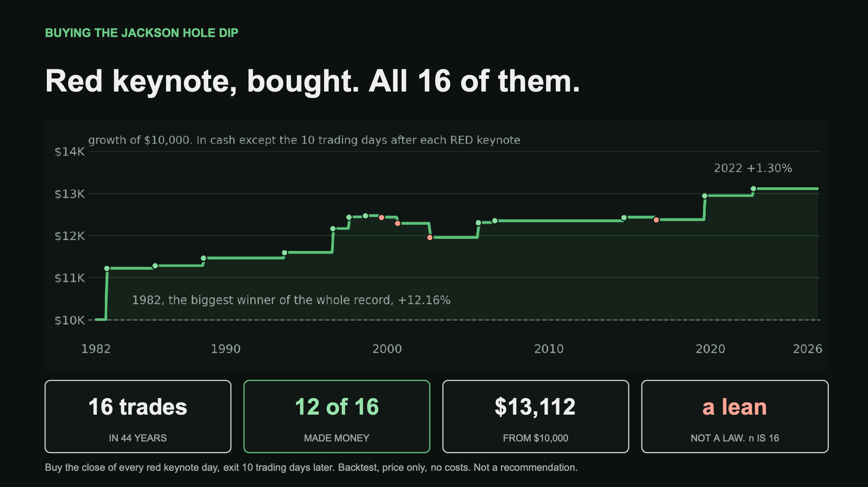The width and height of the screenshot is (868, 487).
Task: Select the '12 of 16' made money card
Action: [337, 416]
